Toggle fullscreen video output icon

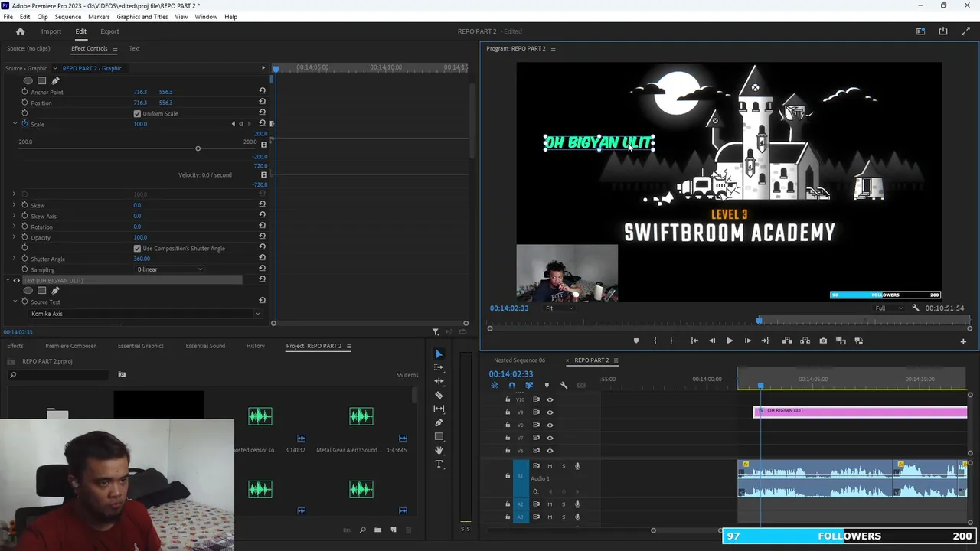coord(965,31)
